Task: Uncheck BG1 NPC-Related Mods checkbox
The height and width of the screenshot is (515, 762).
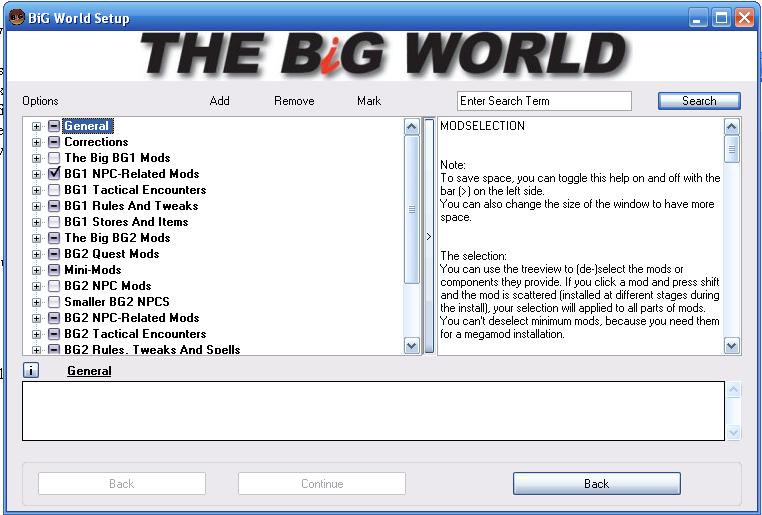Action: point(54,174)
